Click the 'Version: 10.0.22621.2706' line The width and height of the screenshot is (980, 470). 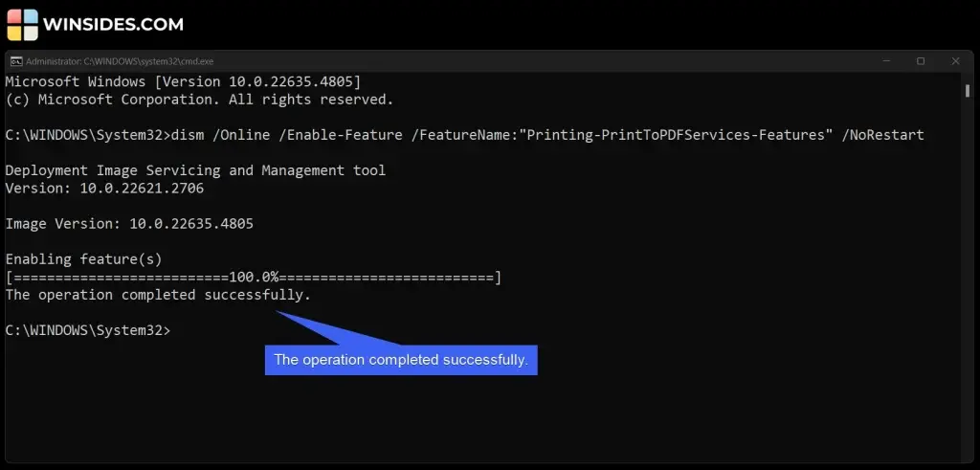click(x=104, y=189)
